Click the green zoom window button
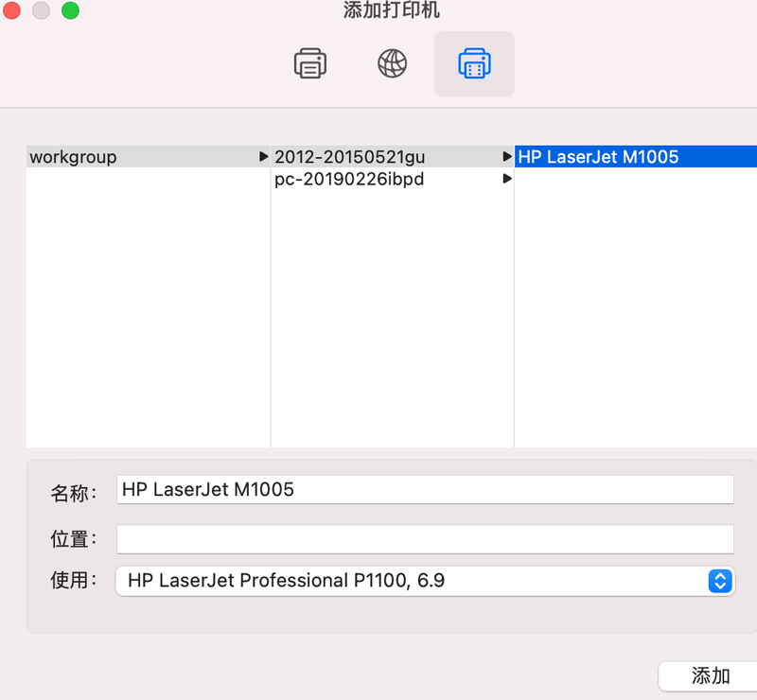The image size is (757, 700). coord(70,11)
